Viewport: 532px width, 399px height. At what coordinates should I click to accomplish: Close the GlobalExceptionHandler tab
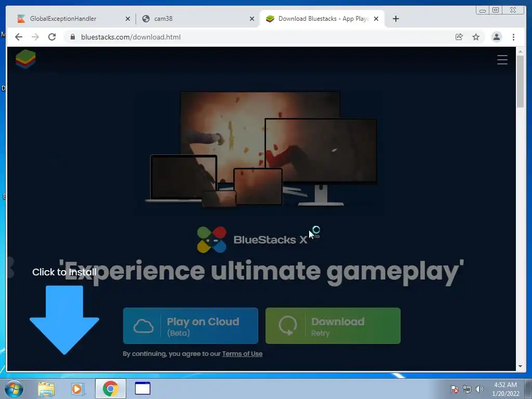point(128,19)
